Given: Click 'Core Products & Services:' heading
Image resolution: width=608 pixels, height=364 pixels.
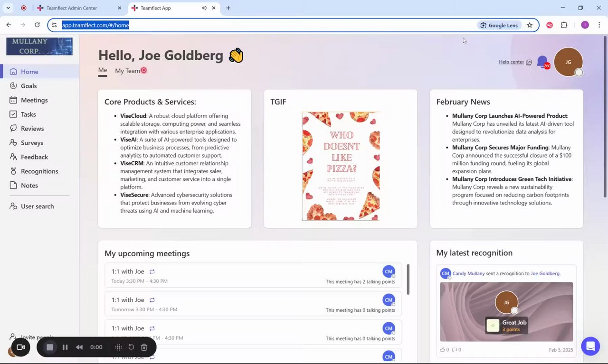Looking at the screenshot, I should (150, 102).
